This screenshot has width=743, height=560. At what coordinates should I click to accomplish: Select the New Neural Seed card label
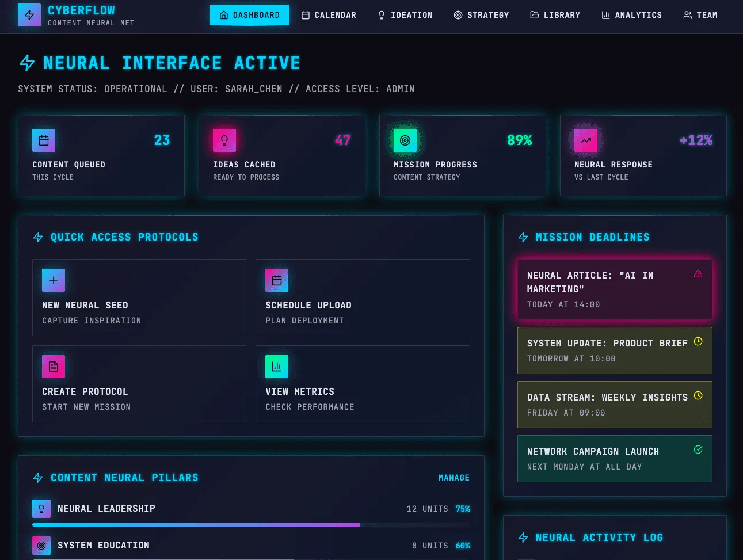click(85, 305)
